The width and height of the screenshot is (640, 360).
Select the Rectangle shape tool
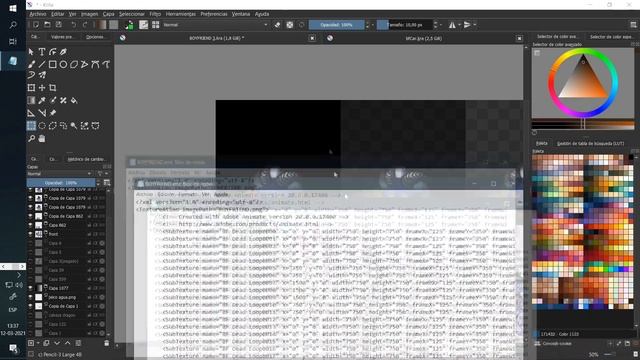click(53, 64)
